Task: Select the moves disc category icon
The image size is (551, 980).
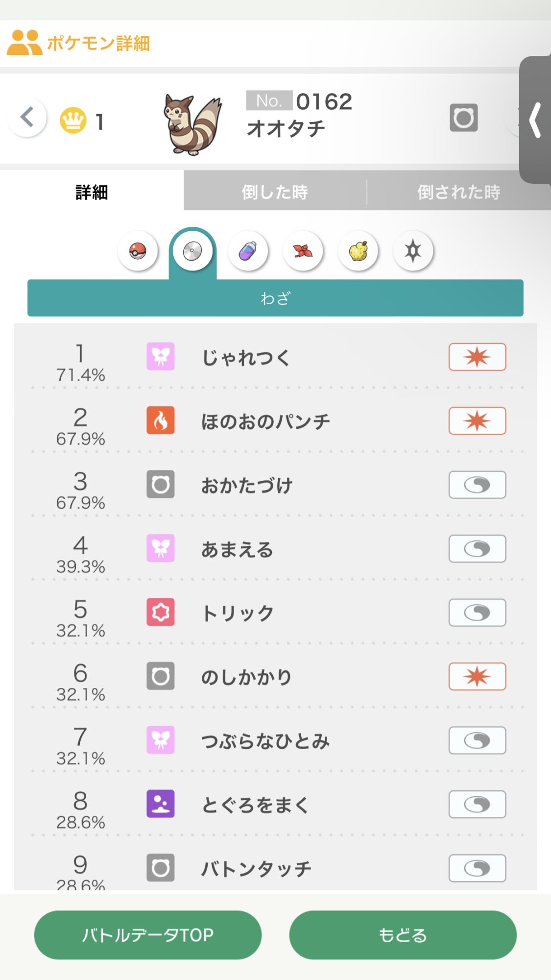Action: click(192, 252)
